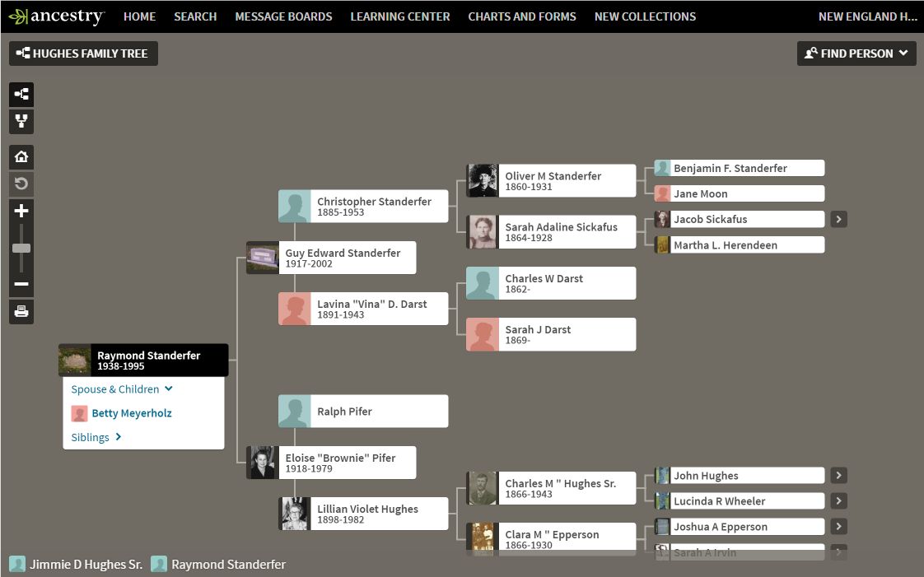924x577 pixels.
Task: Select Oliver M Standerfer card
Action: coord(551,181)
